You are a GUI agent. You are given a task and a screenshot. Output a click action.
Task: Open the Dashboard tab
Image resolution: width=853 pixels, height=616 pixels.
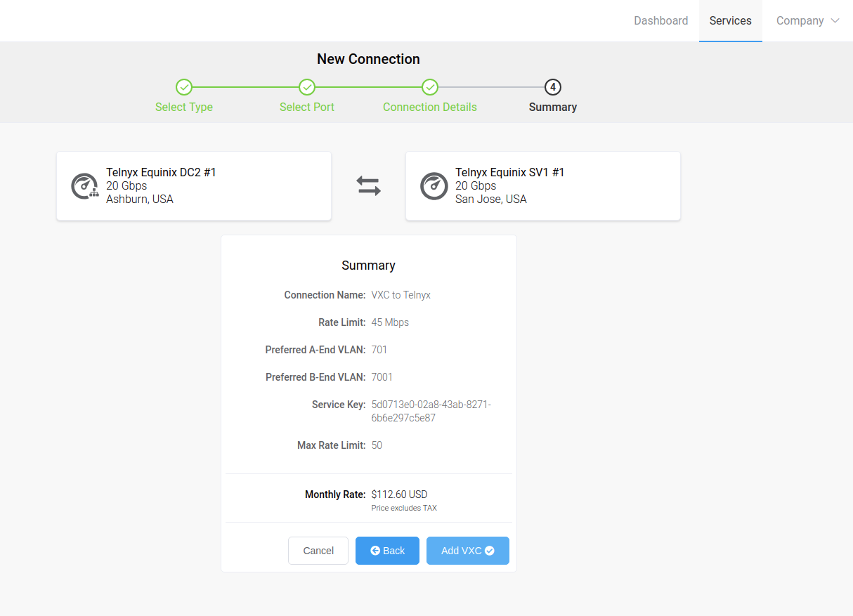(661, 21)
